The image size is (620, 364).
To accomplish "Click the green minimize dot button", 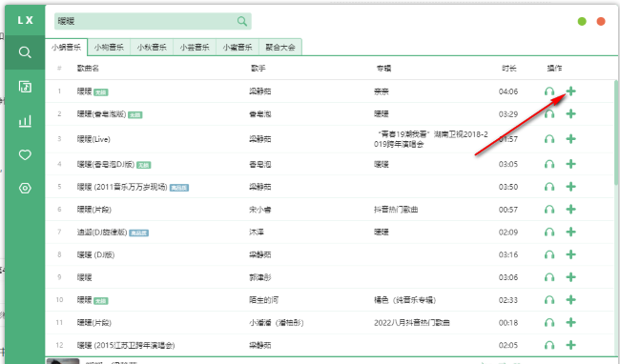I will click(582, 21).
